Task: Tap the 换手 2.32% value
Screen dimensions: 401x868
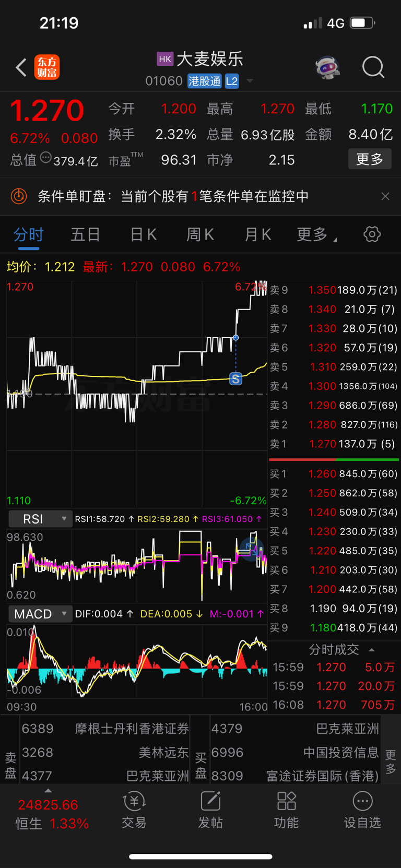Action: click(176, 135)
